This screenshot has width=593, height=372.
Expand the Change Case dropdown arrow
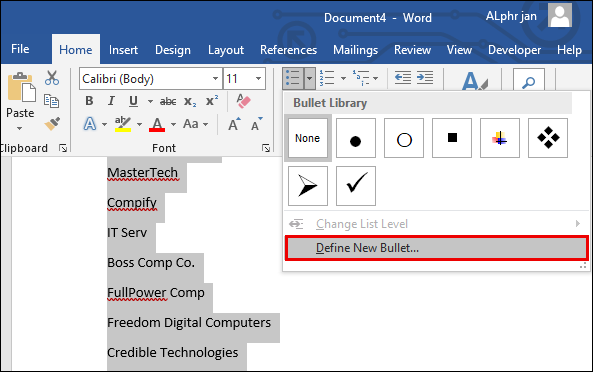pyautogui.click(x=205, y=124)
